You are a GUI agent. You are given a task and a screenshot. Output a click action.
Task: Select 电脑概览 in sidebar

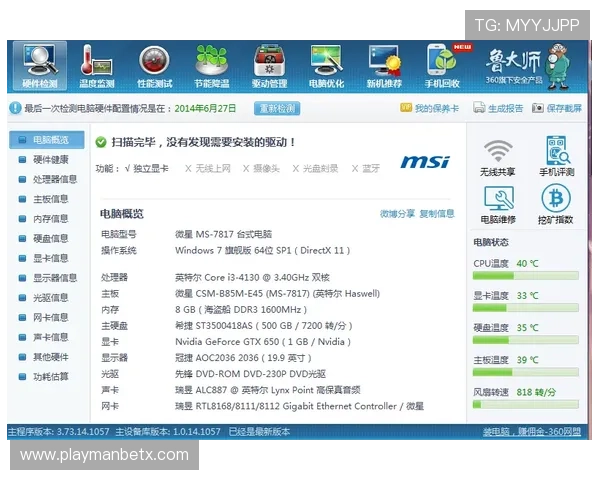(47, 140)
